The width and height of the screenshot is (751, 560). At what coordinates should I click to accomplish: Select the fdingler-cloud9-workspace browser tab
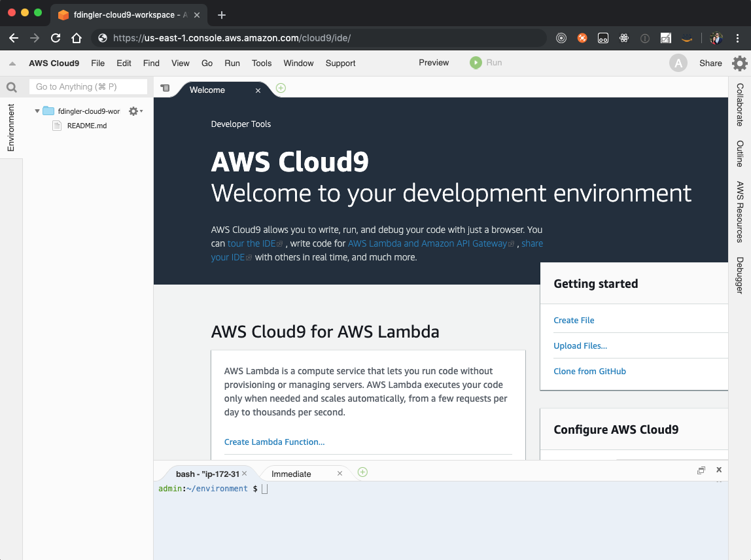130,15
